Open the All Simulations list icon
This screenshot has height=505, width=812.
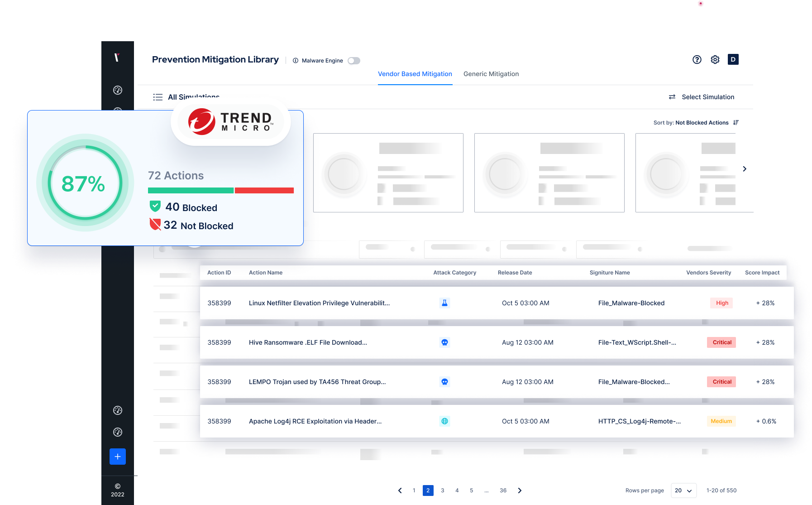pos(158,97)
